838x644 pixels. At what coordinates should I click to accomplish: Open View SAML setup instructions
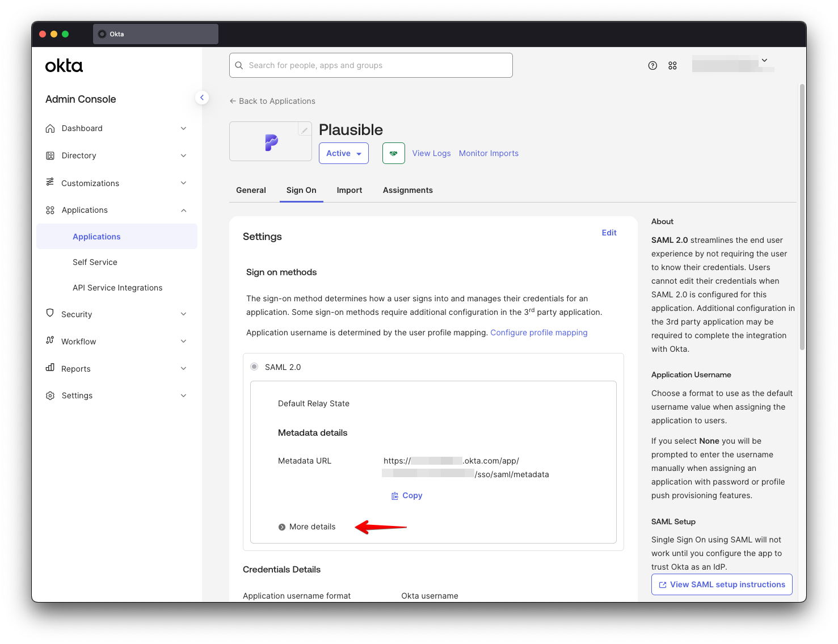point(721,584)
